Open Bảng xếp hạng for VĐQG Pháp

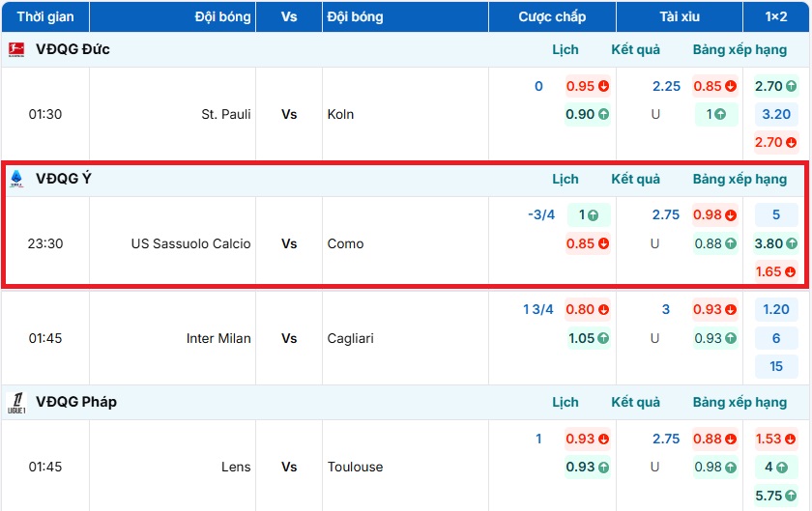(x=739, y=402)
